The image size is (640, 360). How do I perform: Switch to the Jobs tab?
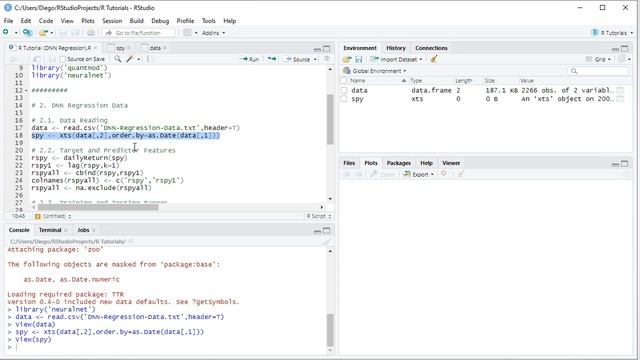pyautogui.click(x=83, y=230)
